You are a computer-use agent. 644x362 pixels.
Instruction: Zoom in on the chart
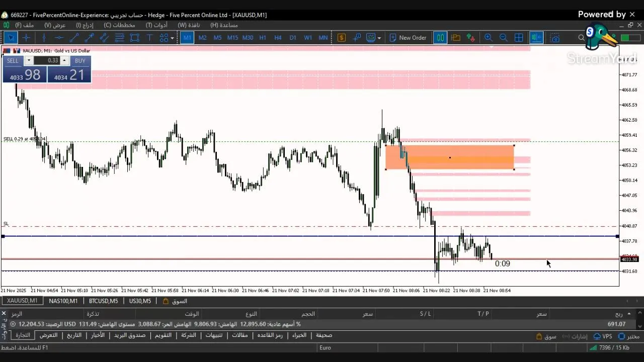pyautogui.click(x=488, y=38)
